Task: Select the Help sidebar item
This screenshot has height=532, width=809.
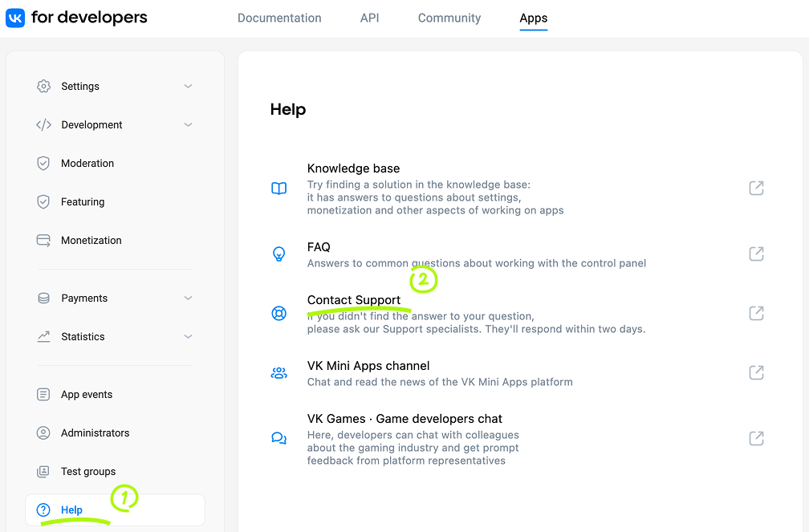Action: click(115, 510)
